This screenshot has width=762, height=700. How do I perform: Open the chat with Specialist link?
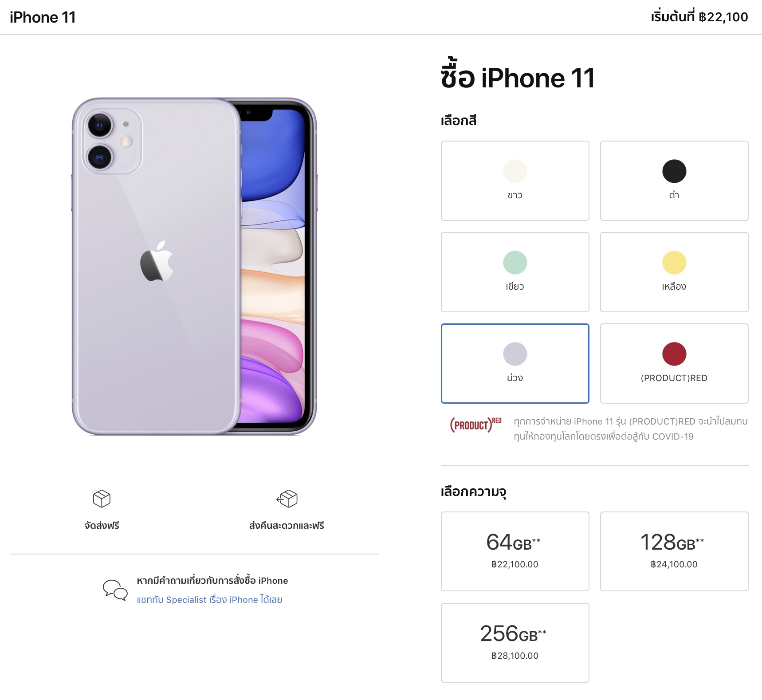point(209,599)
